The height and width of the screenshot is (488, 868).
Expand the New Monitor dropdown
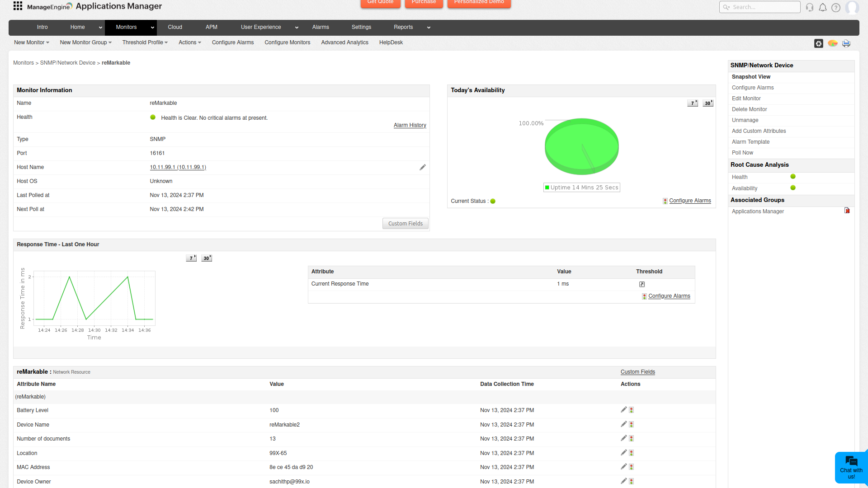click(32, 42)
